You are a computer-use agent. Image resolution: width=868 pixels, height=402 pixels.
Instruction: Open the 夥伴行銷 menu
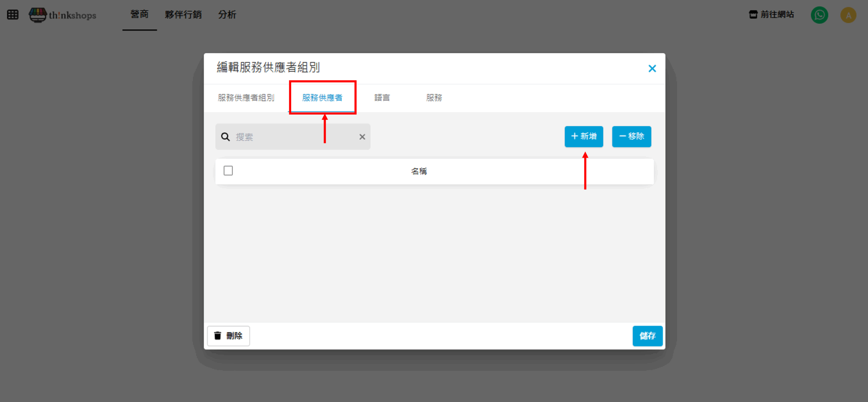pos(183,15)
